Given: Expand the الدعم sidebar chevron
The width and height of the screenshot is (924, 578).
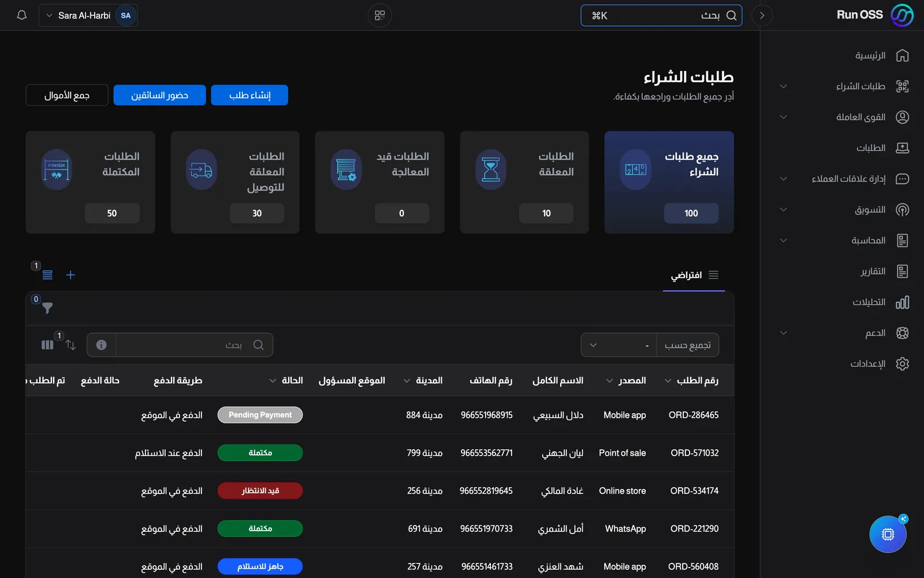Looking at the screenshot, I should click(x=783, y=333).
